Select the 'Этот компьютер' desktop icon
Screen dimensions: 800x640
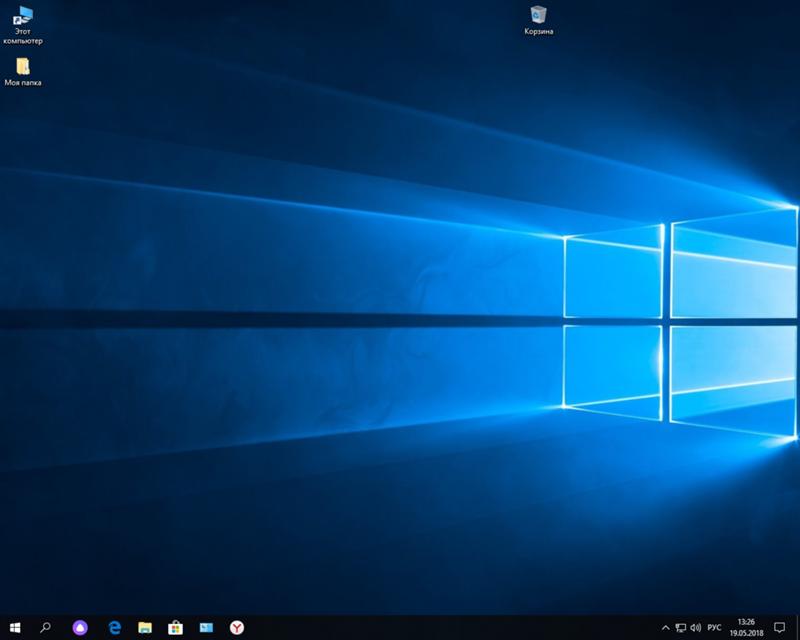[23, 25]
